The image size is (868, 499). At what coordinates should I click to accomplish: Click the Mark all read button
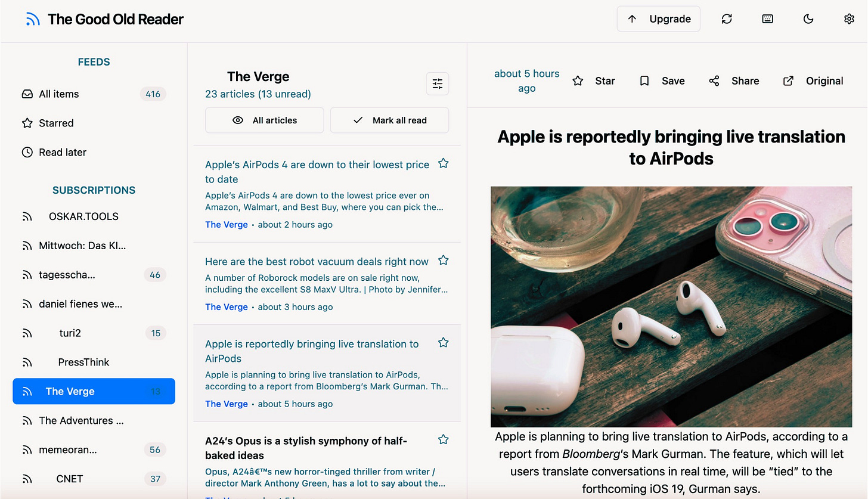tap(390, 120)
